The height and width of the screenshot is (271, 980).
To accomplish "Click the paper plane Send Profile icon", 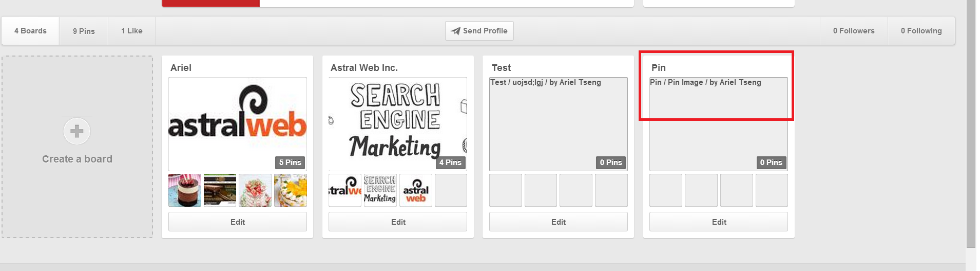I will [x=455, y=31].
